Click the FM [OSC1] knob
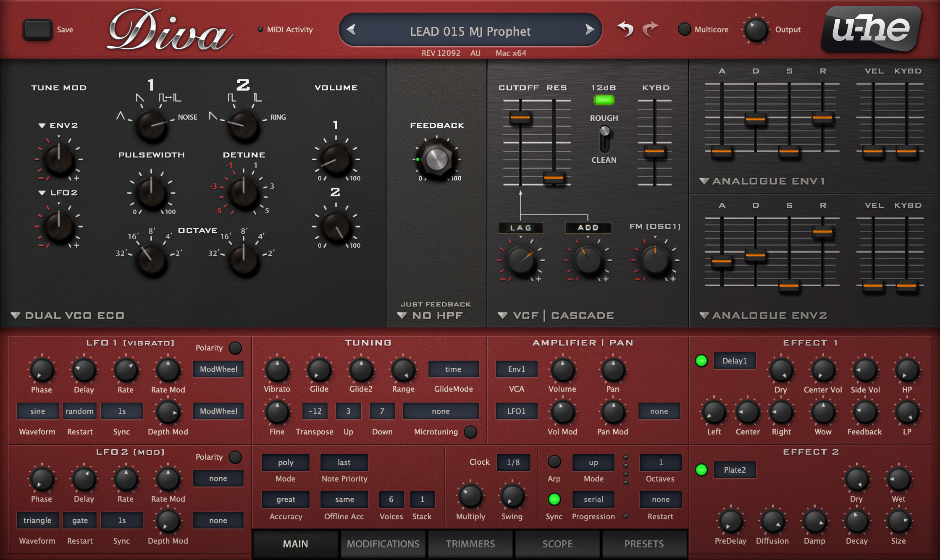Image resolution: width=940 pixels, height=560 pixels. [x=655, y=260]
